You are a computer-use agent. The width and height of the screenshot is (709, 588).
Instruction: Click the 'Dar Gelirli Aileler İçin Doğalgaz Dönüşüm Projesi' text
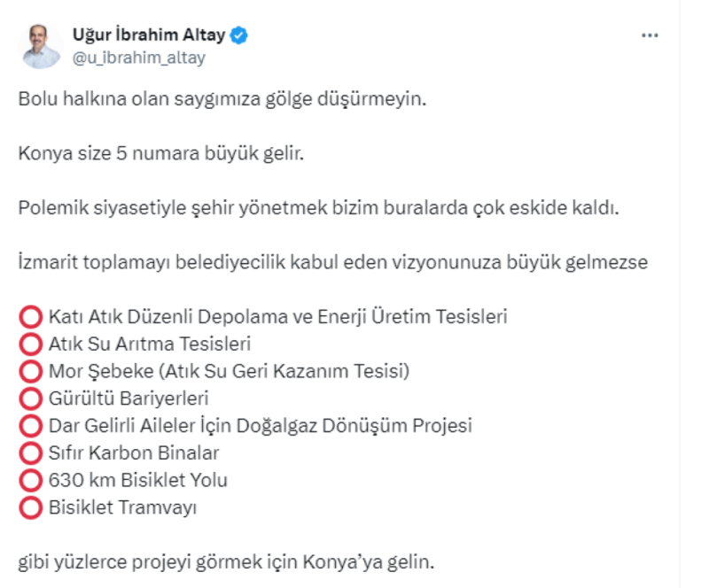tap(261, 425)
